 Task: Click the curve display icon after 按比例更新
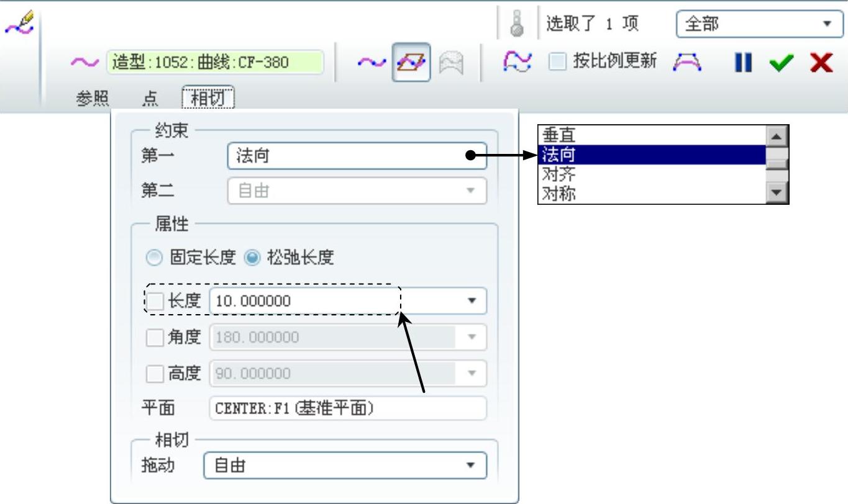pyautogui.click(x=688, y=62)
